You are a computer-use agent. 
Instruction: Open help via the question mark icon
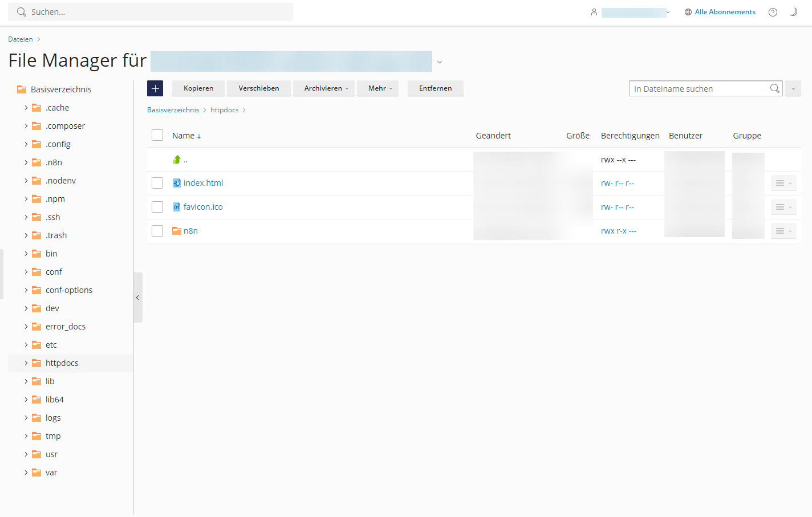[773, 12]
